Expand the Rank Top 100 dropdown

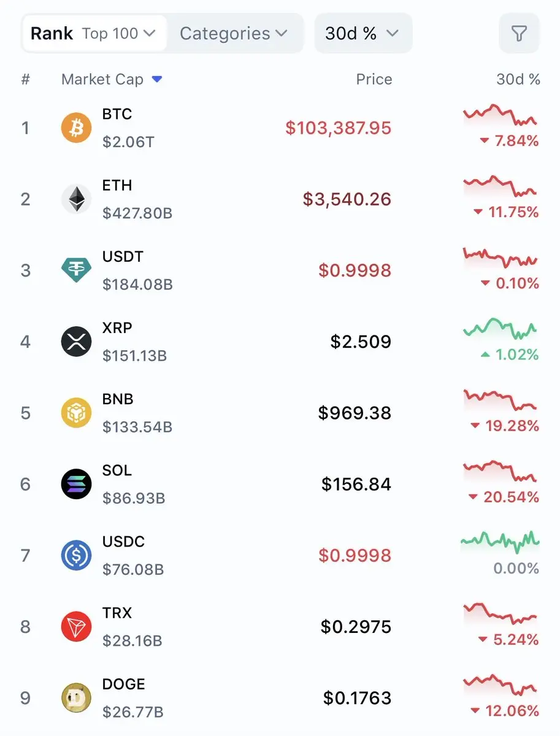tap(94, 33)
